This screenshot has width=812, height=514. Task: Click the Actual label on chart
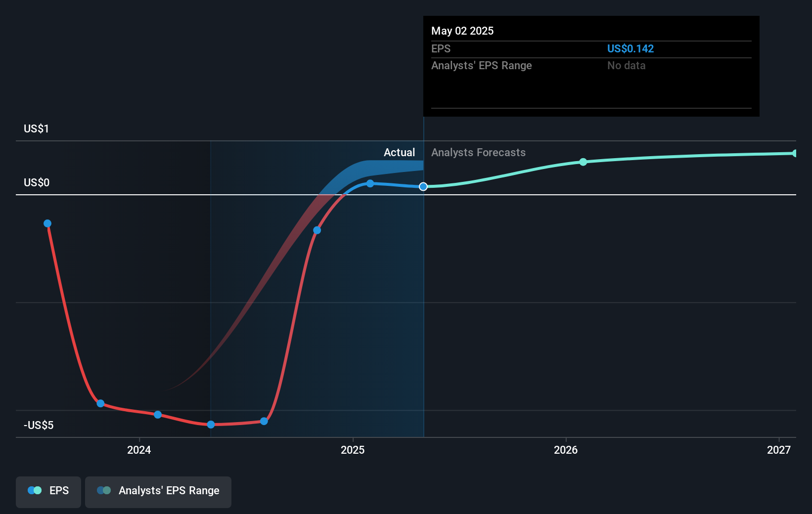click(x=400, y=153)
